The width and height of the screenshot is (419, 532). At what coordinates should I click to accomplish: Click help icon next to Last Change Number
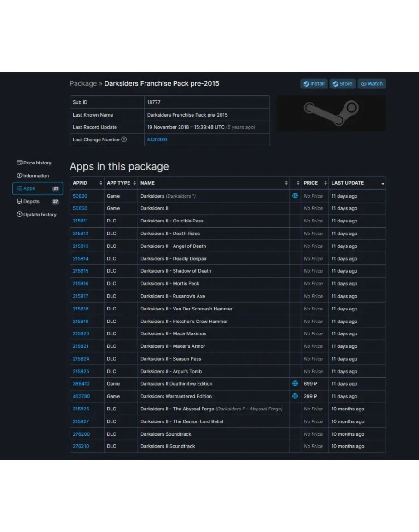click(124, 140)
